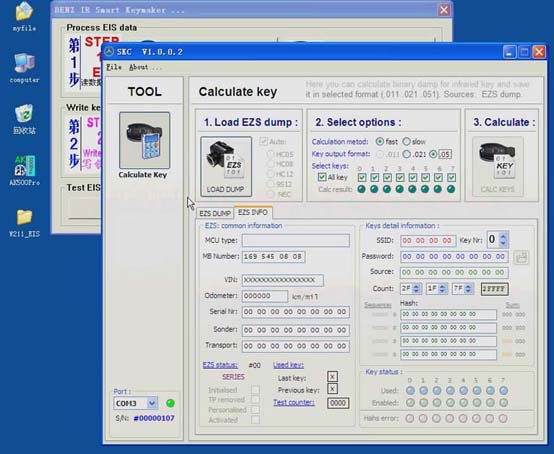Adjust the 1F count stepper
554x454 pixels.
[443, 289]
